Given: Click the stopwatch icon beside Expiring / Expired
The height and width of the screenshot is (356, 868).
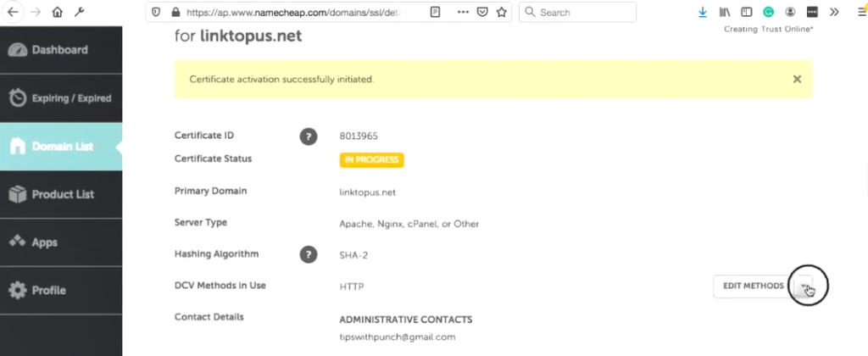Looking at the screenshot, I should 18,98.
